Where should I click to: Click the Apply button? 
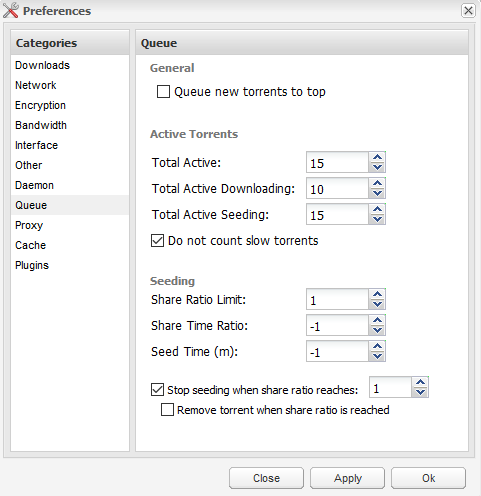[x=347, y=478]
